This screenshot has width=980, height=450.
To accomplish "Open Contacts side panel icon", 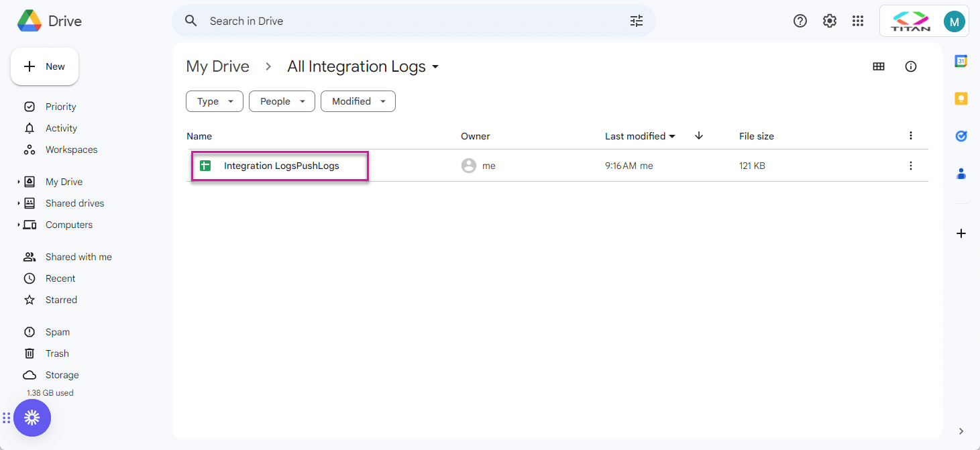I will point(961,174).
